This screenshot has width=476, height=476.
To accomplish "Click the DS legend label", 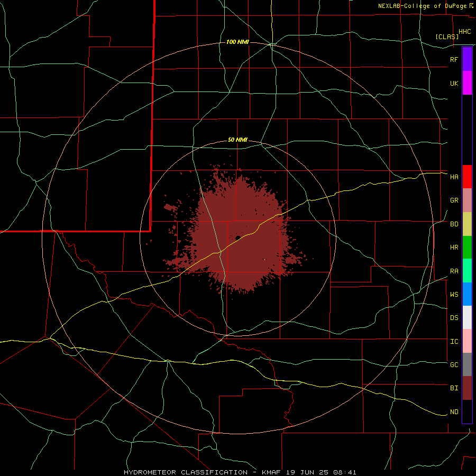I will coord(454,318).
